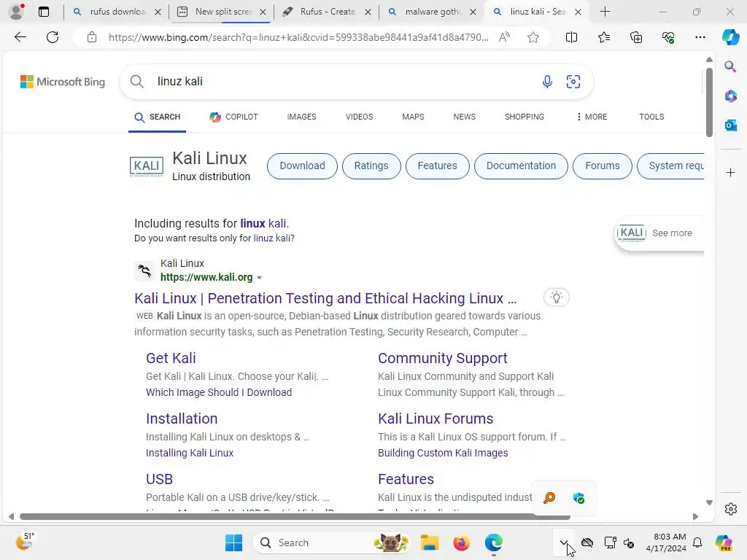The height and width of the screenshot is (560, 747).
Task: Click the shield checkmark floating icon
Action: [x=578, y=498]
